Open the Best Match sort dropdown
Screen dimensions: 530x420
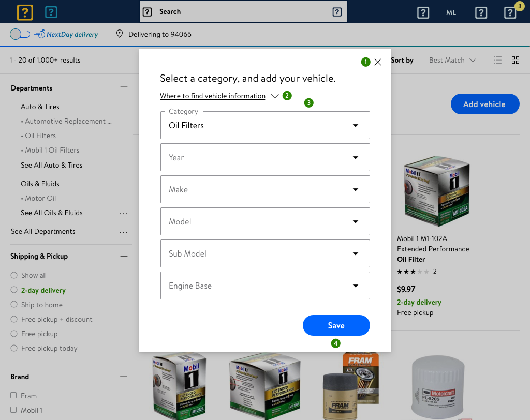click(x=452, y=60)
